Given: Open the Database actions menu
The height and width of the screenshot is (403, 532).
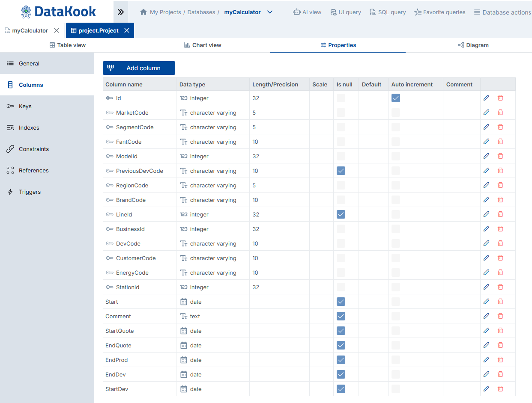Looking at the screenshot, I should (502, 12).
